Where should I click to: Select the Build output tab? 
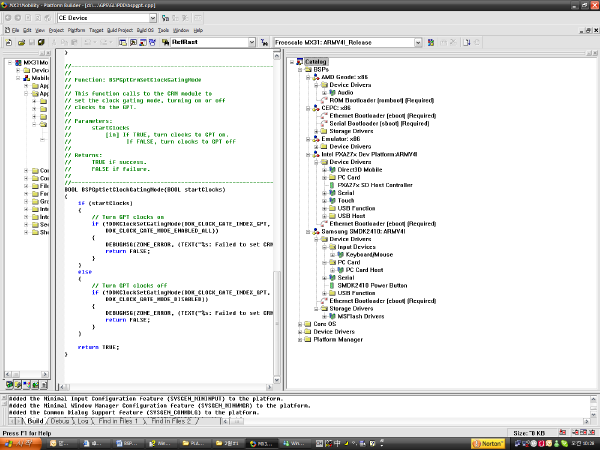[x=35, y=421]
